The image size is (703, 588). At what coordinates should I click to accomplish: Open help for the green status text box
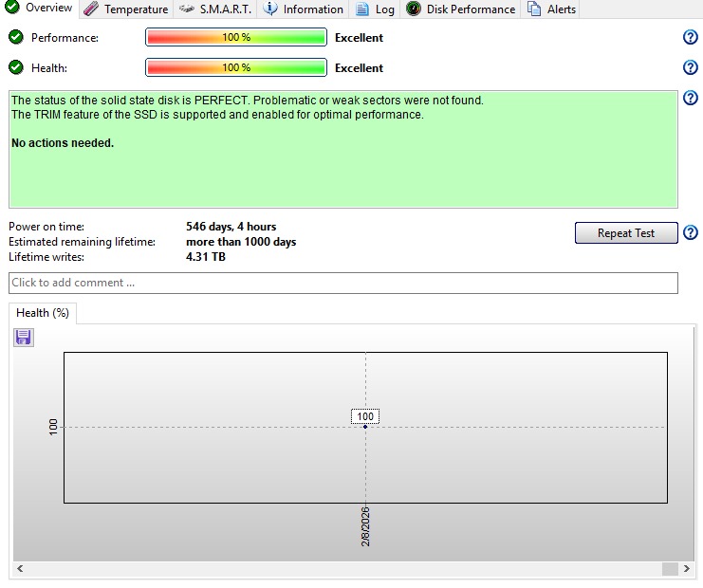691,99
